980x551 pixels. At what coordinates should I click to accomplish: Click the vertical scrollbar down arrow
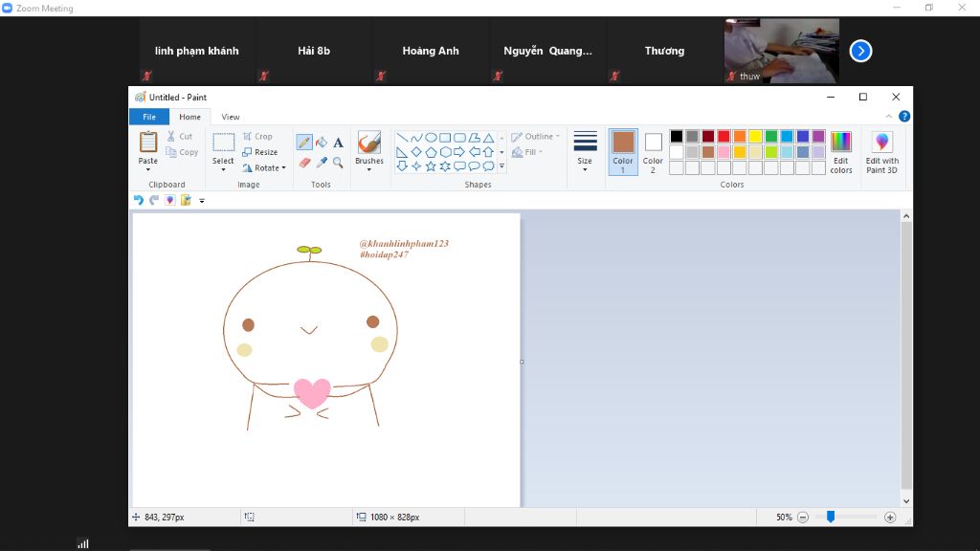[x=906, y=501]
